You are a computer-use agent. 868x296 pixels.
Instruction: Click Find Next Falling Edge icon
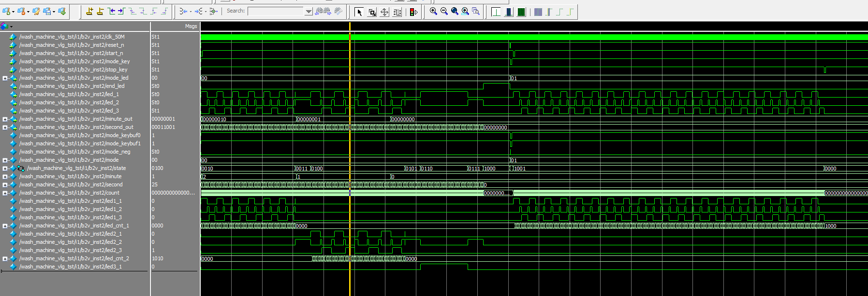pyautogui.click(x=143, y=11)
